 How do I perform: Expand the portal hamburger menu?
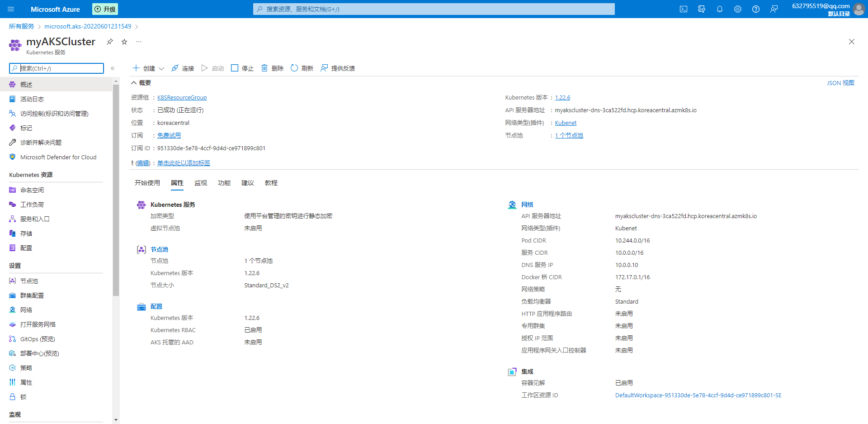coord(10,9)
